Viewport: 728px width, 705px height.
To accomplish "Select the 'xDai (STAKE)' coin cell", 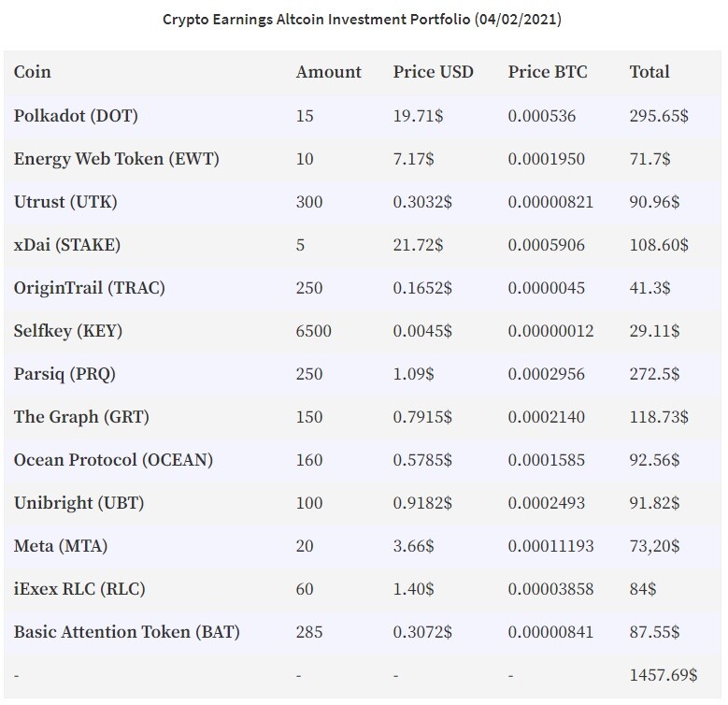I will click(x=67, y=245).
